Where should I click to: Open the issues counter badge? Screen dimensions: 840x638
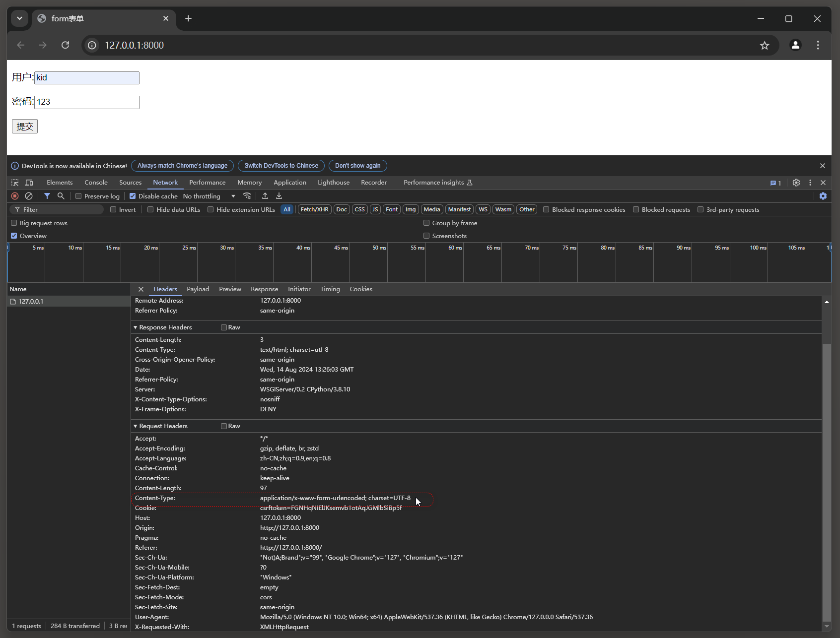click(x=775, y=183)
